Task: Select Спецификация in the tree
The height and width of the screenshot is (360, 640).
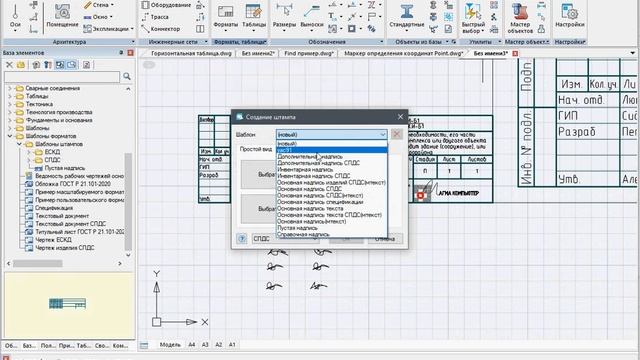Action: point(54,208)
